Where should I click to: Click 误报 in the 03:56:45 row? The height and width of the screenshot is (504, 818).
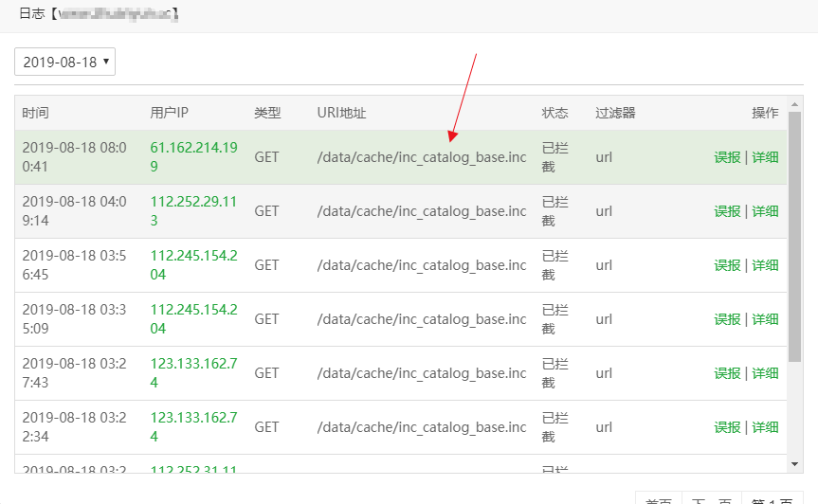(727, 265)
